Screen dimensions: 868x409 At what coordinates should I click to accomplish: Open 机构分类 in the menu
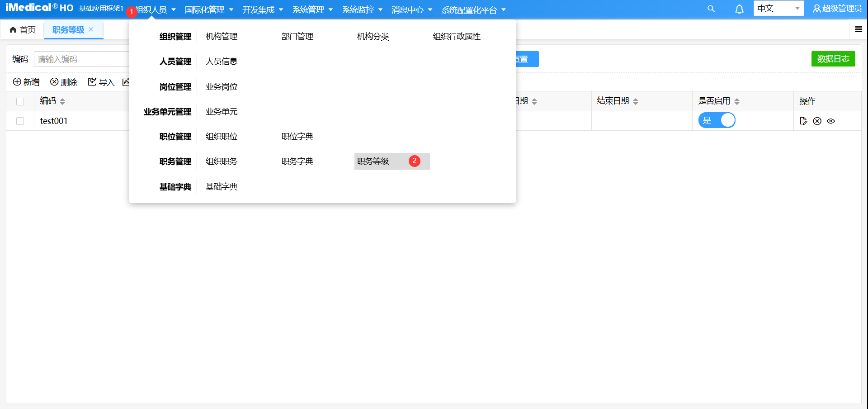[x=373, y=37]
